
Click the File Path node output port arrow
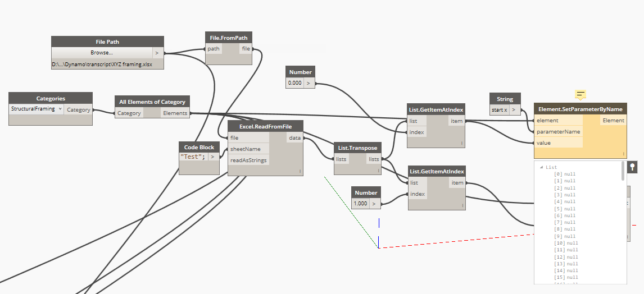[158, 53]
